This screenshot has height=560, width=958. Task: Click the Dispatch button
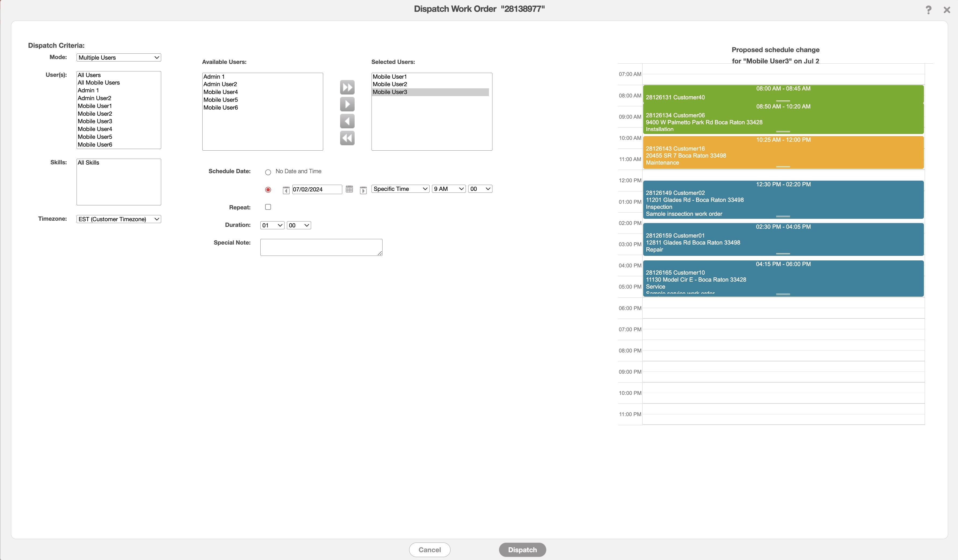(522, 550)
